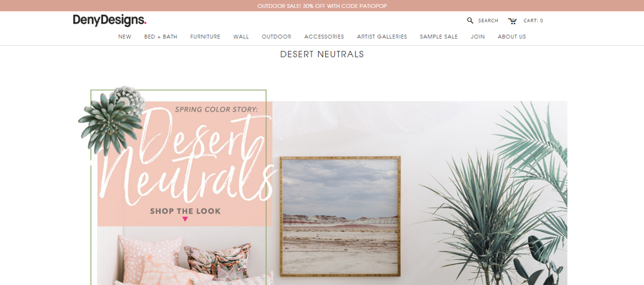The width and height of the screenshot is (644, 285).
Task: Open the OUTDOOR category
Action: tap(276, 37)
